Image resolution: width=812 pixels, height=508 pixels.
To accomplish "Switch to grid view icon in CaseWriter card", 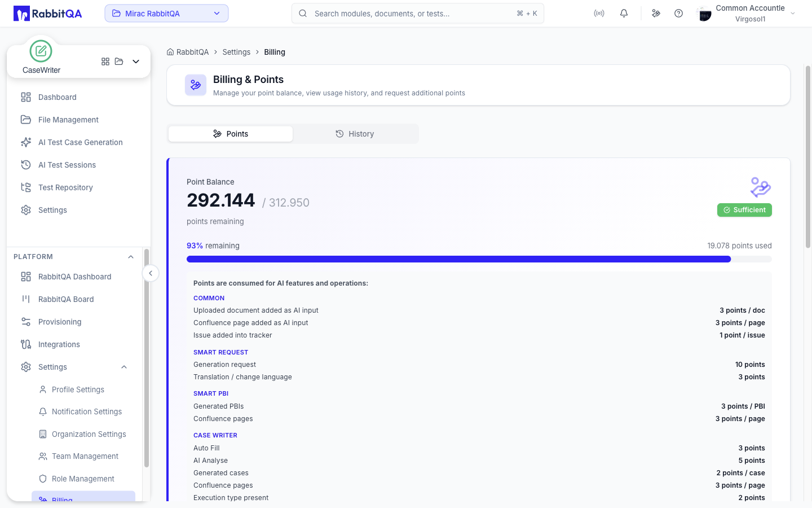I will click(x=105, y=62).
